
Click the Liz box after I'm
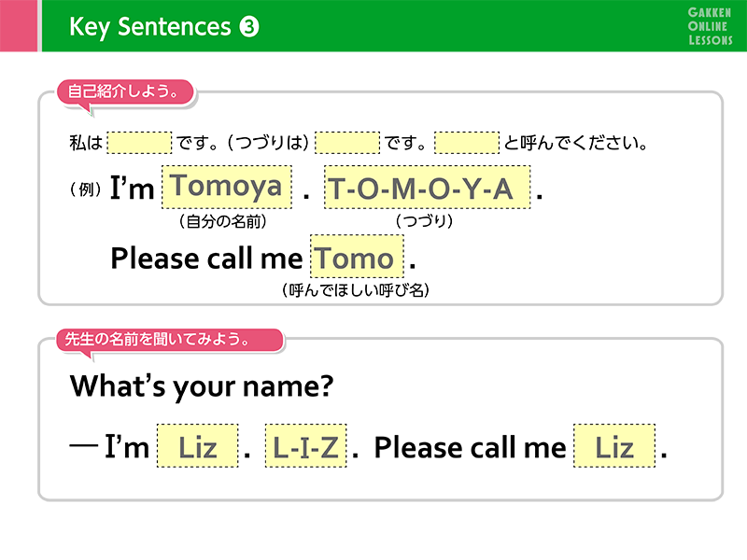pyautogui.click(x=198, y=446)
